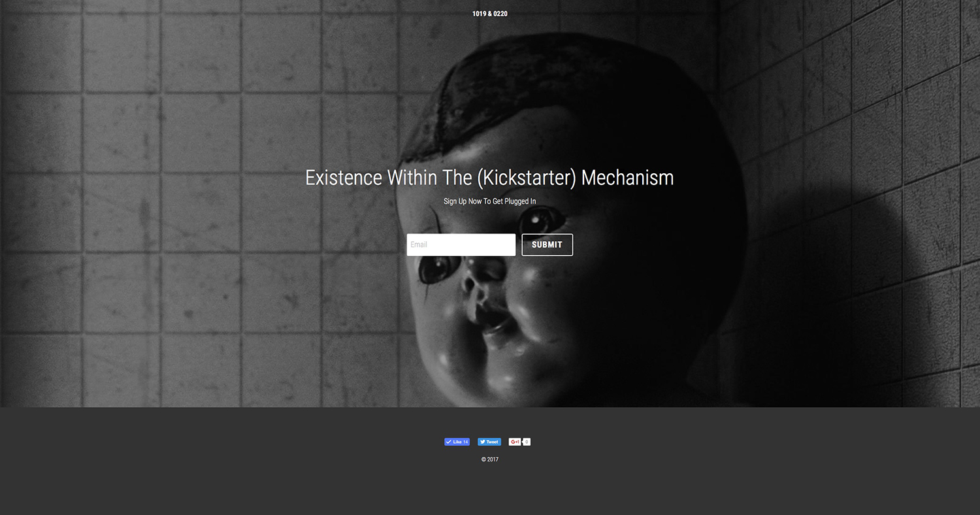
Task: Click the Facebook Like button
Action: click(457, 442)
